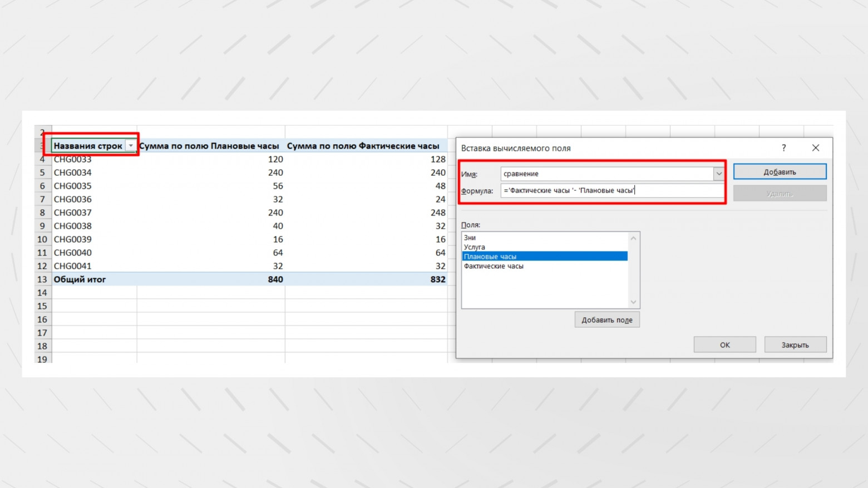Viewport: 868px width, 488px height.
Task: Select Фактические часы field item
Action: (x=494, y=266)
